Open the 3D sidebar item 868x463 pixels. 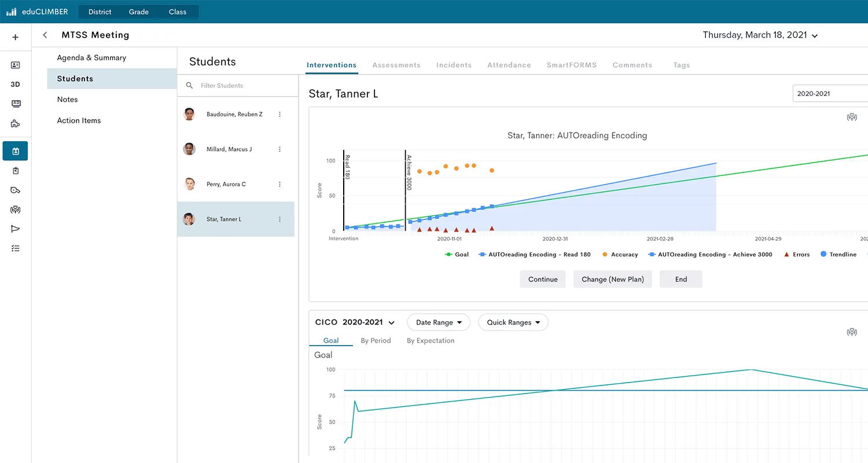16,84
